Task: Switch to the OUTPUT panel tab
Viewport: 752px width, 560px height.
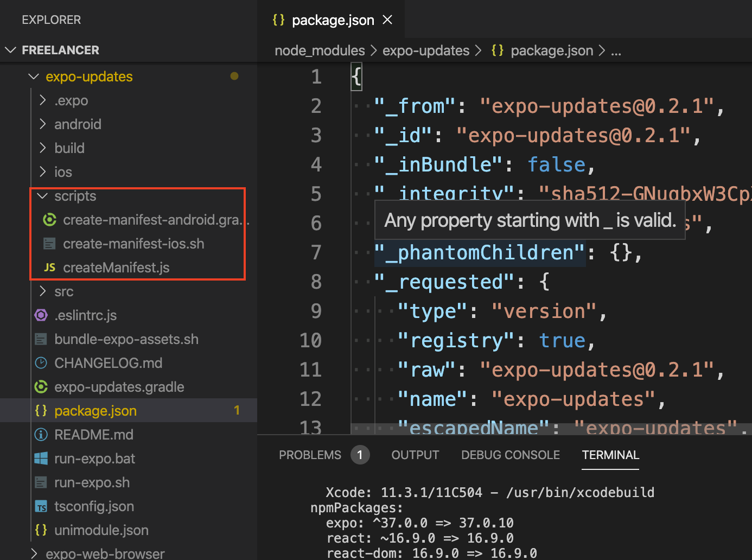Action: (415, 455)
